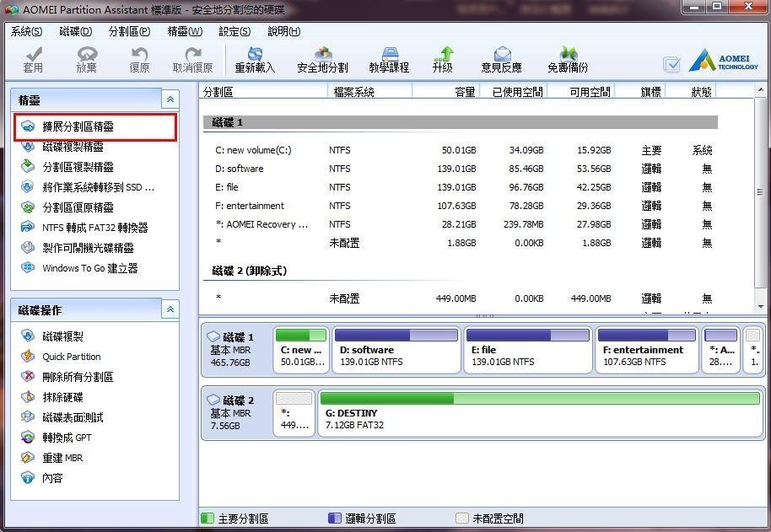This screenshot has height=532, width=771.
Task: Select the C: new volume(C:) row
Action: 461,150
